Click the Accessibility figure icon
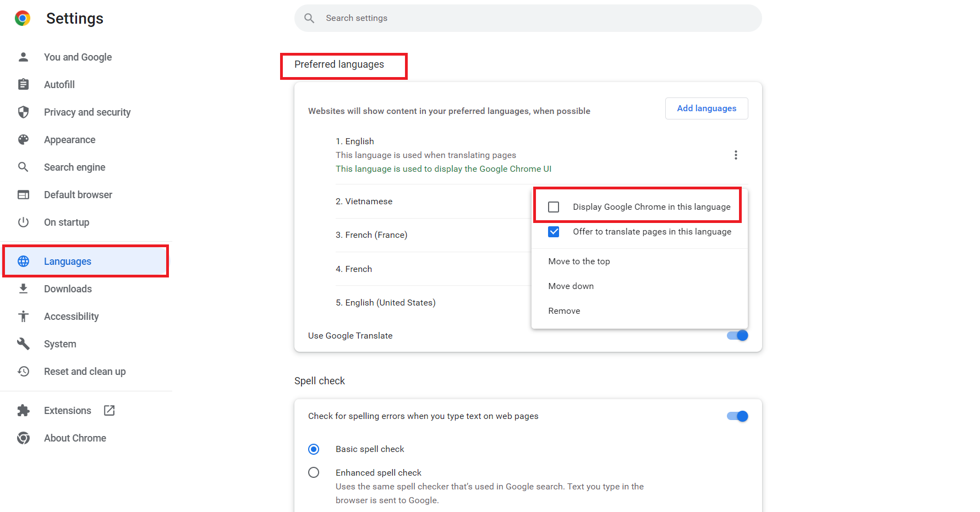 pos(23,316)
